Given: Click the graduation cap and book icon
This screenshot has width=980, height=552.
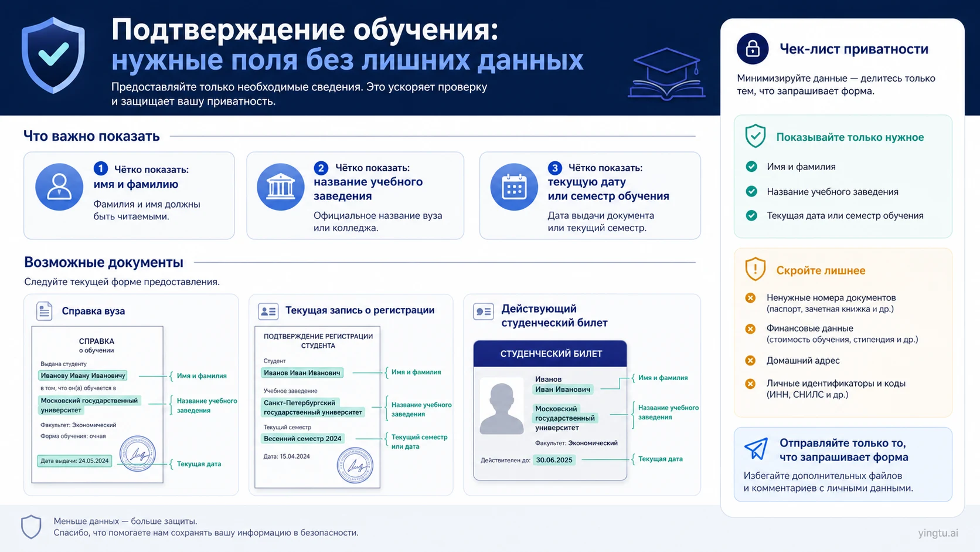Looking at the screenshot, I should (666, 73).
